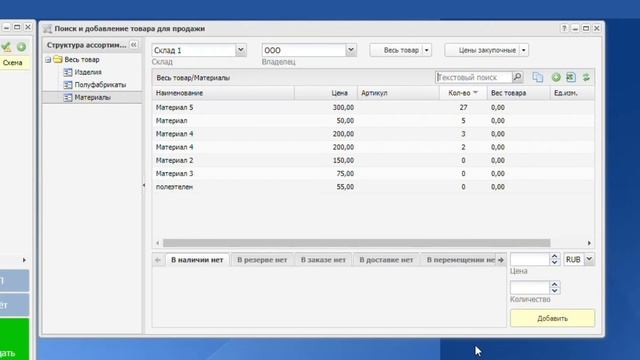Select the Материал 4 row with quantity 2
Screen dimensions: 640x360
373,147
